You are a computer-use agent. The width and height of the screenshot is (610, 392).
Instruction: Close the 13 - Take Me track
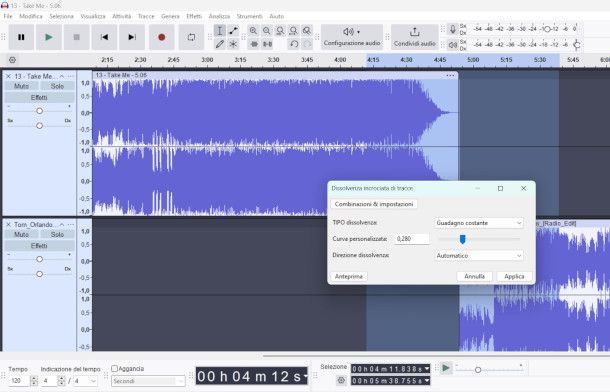point(8,76)
